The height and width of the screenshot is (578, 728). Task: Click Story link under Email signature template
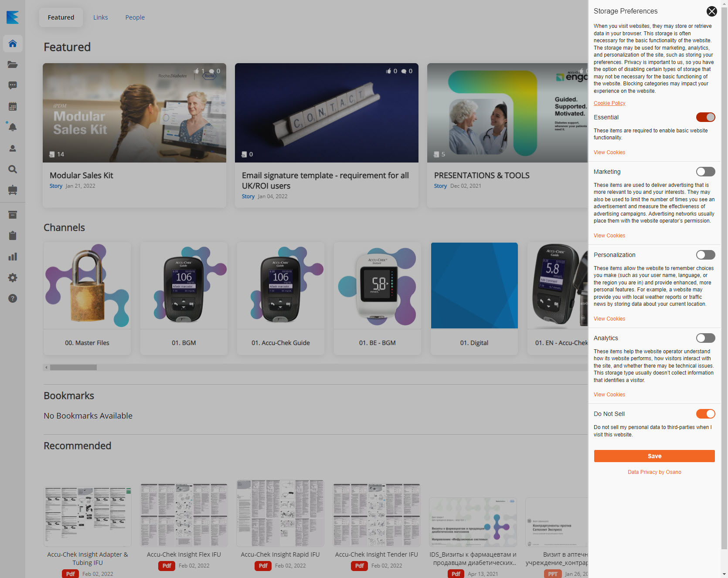coord(248,196)
